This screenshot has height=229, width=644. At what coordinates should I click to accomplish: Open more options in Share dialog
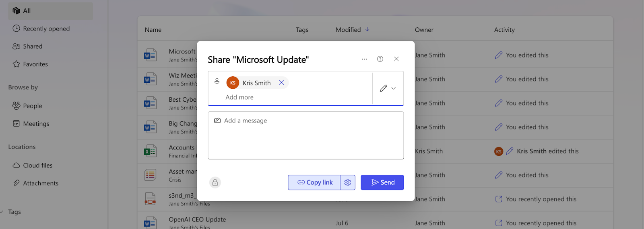[364, 59]
